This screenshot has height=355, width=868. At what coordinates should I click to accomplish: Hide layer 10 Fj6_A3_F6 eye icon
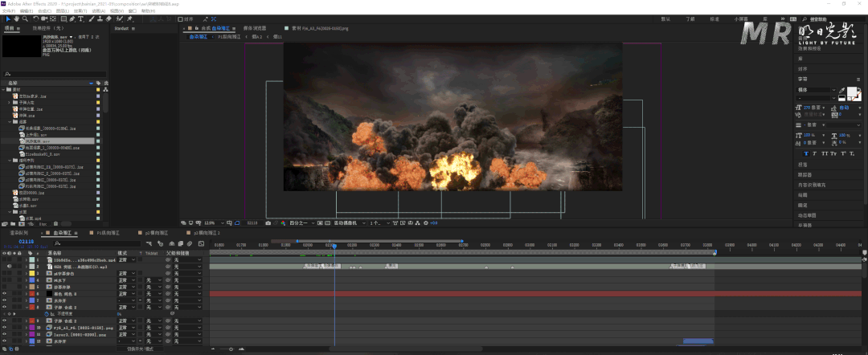5,328
